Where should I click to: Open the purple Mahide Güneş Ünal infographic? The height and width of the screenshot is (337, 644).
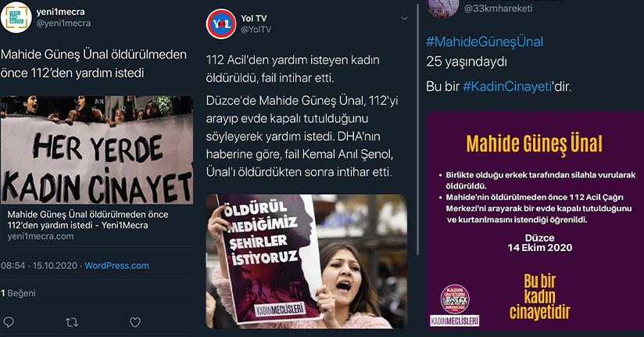535,220
